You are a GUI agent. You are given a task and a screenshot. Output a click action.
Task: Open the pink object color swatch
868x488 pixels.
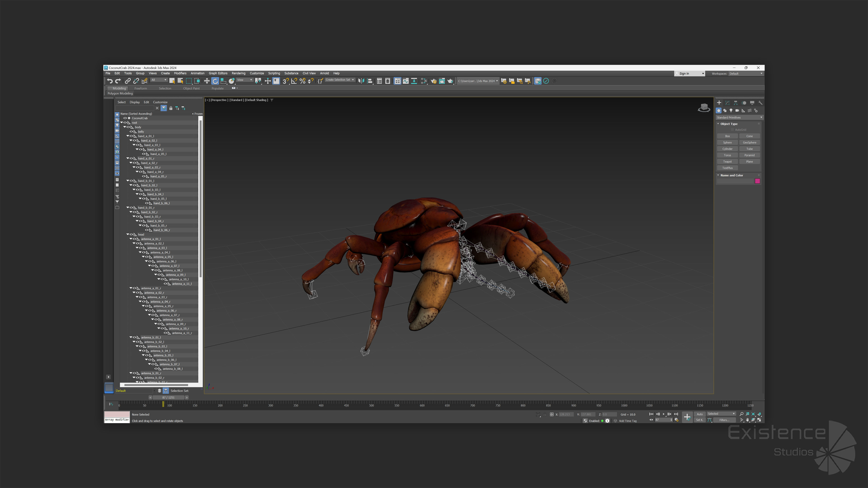pyautogui.click(x=757, y=181)
